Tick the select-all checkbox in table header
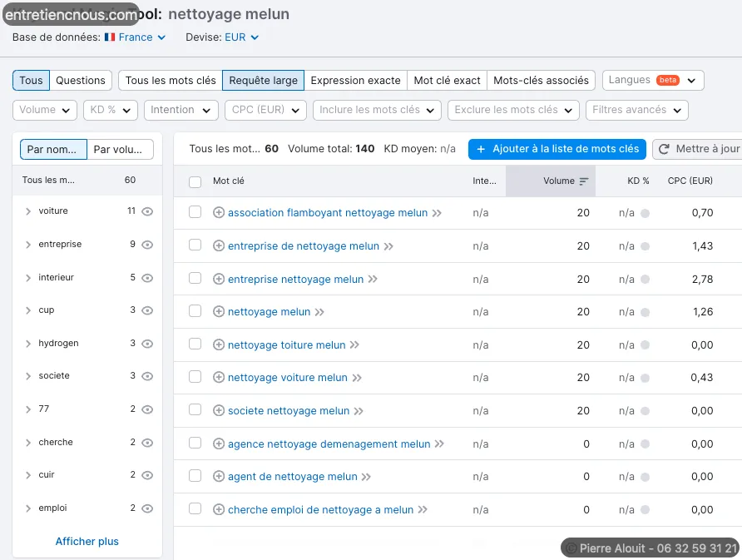The height and width of the screenshot is (560, 742). point(195,181)
